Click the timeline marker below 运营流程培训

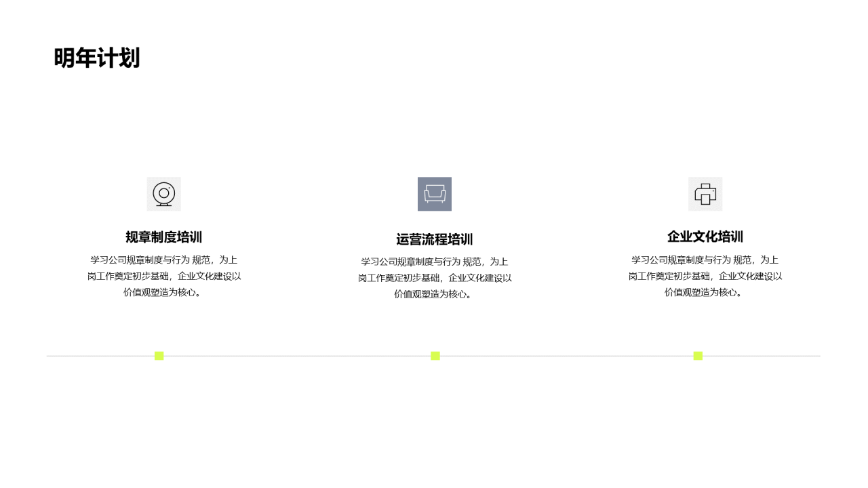click(435, 356)
